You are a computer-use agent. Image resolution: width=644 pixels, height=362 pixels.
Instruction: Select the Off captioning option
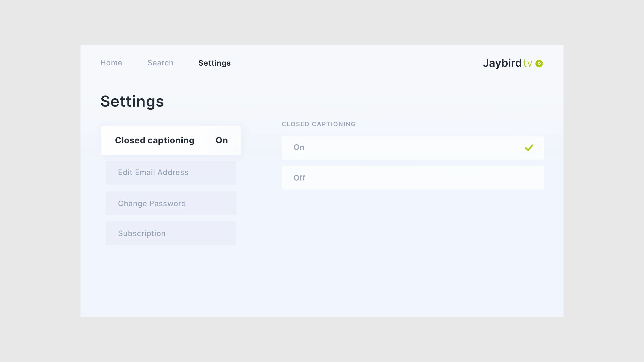point(413,177)
